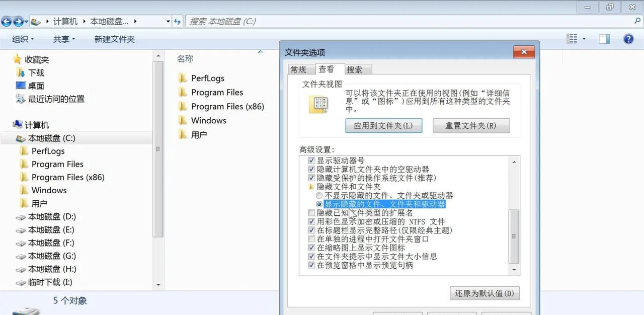The width and height of the screenshot is (644, 315).
Task: Click the 最近访问的位置 icon
Action: pyautogui.click(x=21, y=99)
